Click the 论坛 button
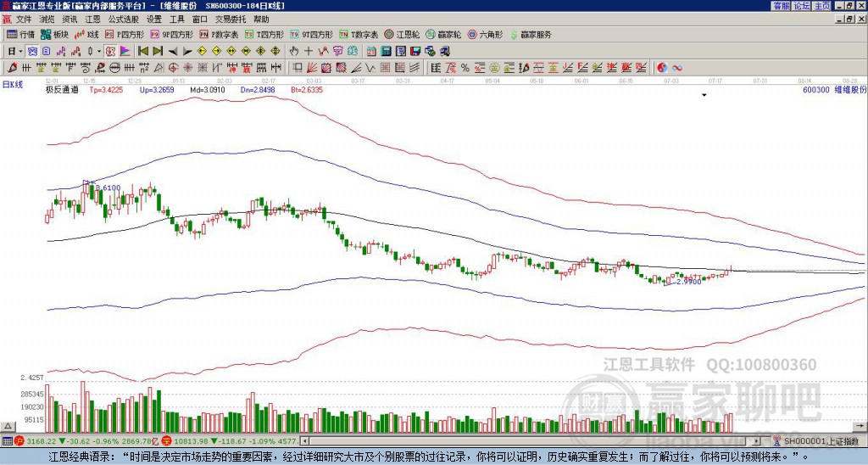The height and width of the screenshot is (465, 868). 801,6
